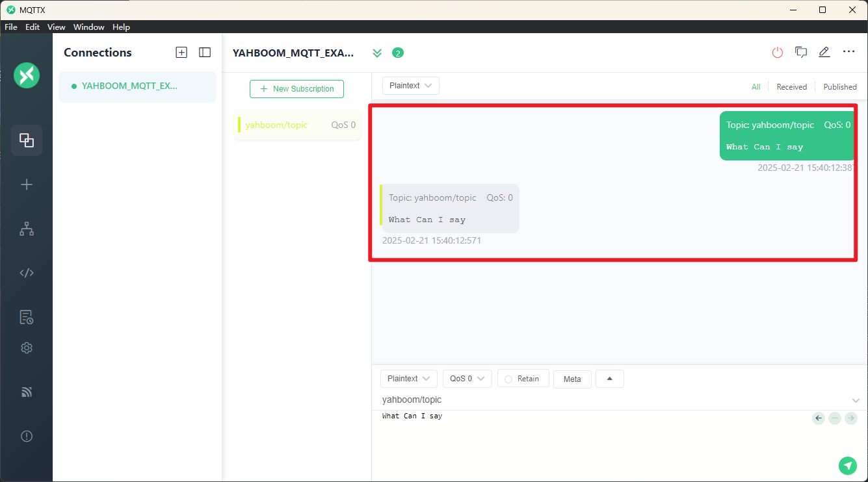Viewport: 868px width, 482px height.
Task: Edit connection with pencil icon
Action: click(824, 53)
